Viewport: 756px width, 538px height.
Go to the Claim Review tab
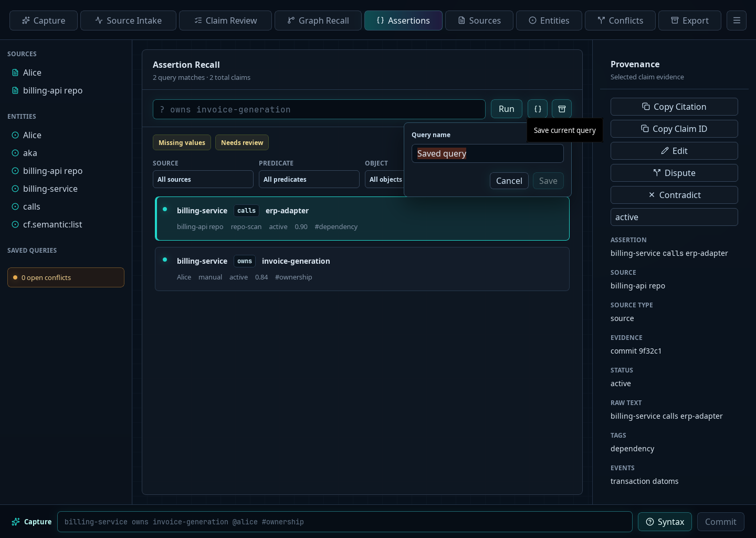[x=225, y=20]
